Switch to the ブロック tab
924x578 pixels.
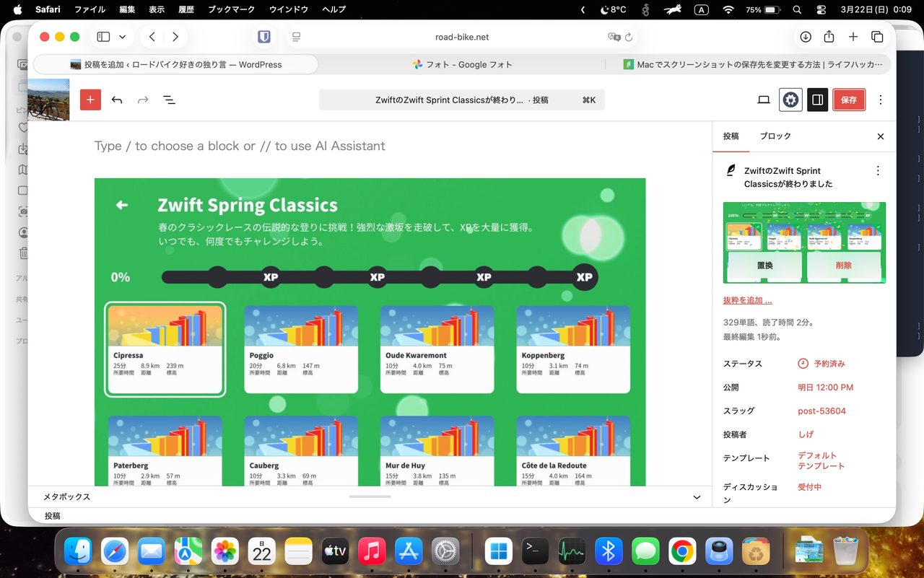click(x=775, y=136)
